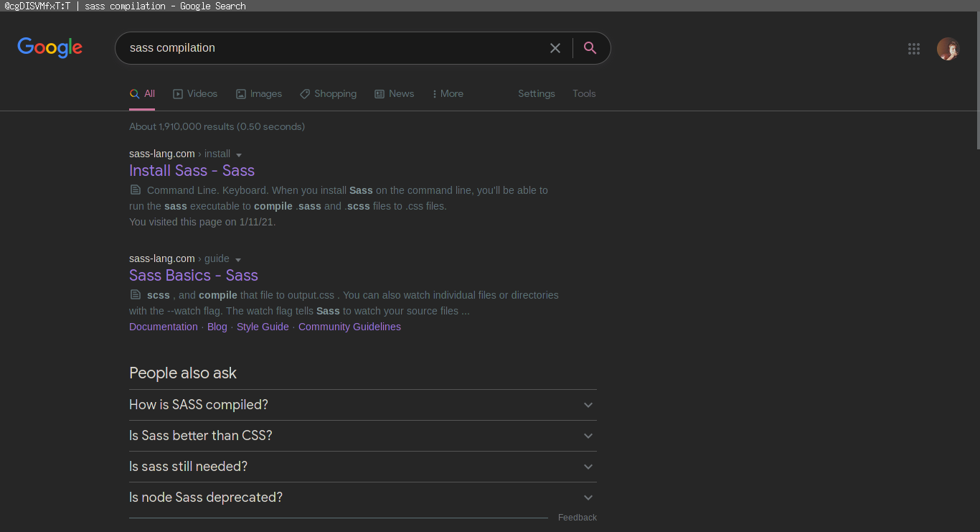Select the All results tab
The image size is (980, 532).
coord(142,94)
